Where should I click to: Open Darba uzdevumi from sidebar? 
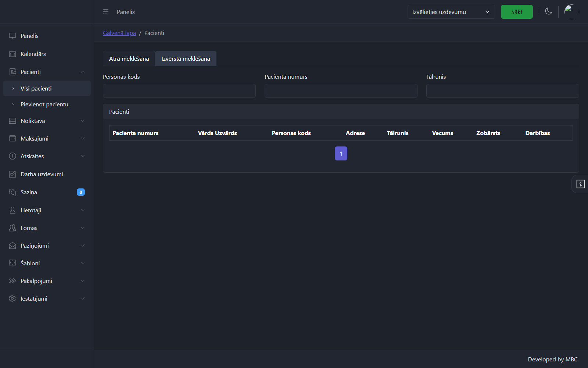(47, 174)
